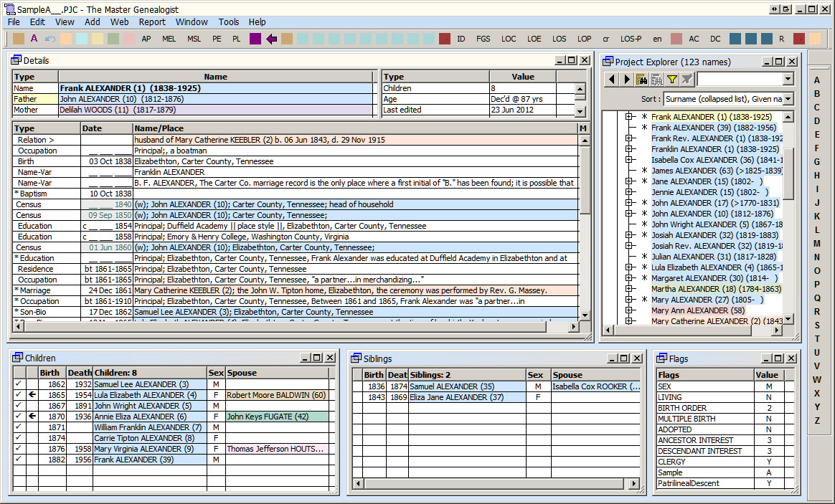Click the purple left-arrow toolbar icon
This screenshot has height=504, width=835.
[x=271, y=39]
